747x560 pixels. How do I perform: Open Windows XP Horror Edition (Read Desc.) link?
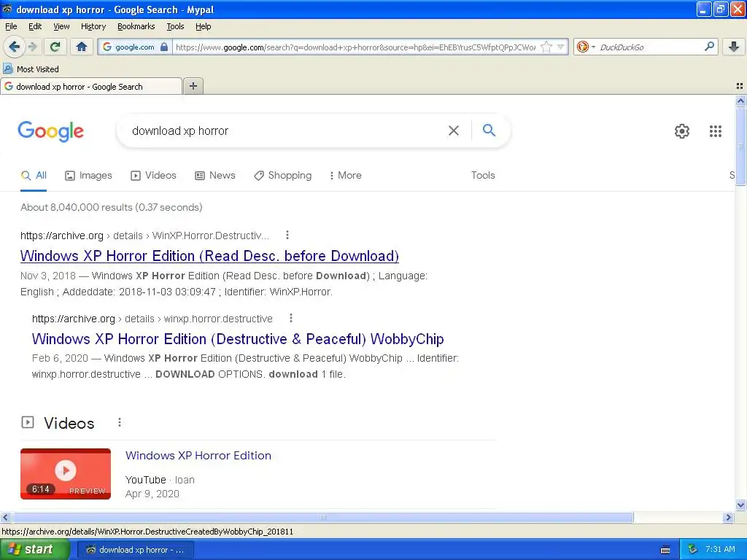tap(209, 256)
